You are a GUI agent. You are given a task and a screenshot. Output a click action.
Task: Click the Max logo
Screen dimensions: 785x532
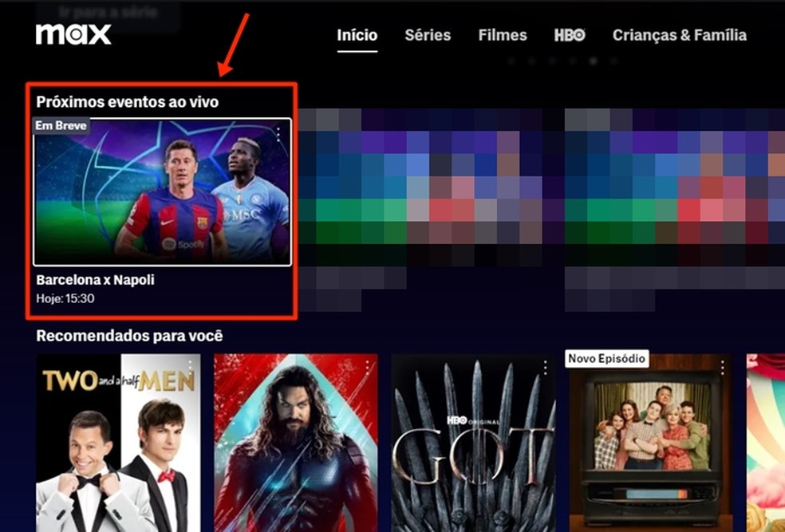click(x=73, y=34)
